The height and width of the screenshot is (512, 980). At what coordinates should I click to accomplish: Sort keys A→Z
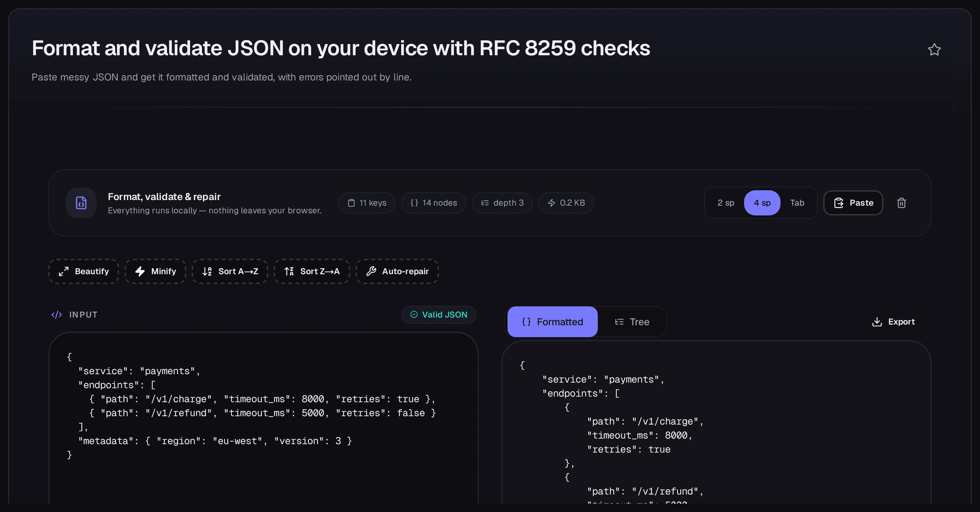230,271
